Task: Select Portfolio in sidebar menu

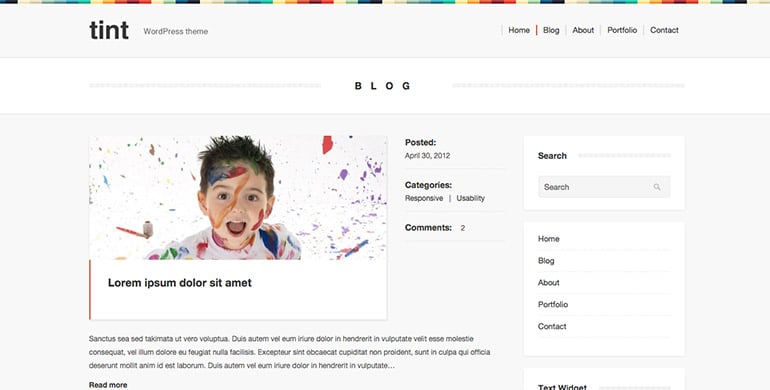Action: point(553,305)
